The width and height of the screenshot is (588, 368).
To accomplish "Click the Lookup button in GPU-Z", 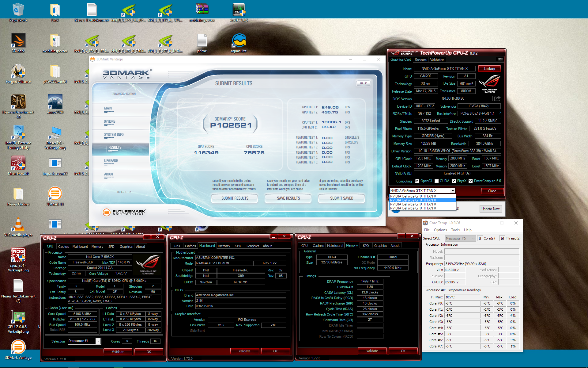I will pos(489,69).
